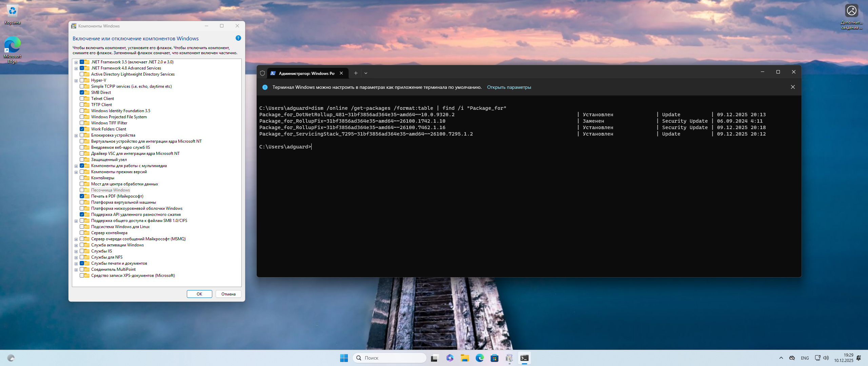Open the Terminal profiles dropdown arrow
Screen dimensions: 868x366
pyautogui.click(x=366, y=73)
